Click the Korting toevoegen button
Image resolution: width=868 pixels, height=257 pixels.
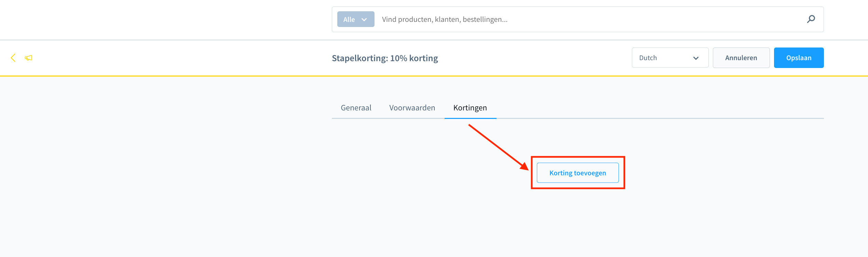[578, 173]
